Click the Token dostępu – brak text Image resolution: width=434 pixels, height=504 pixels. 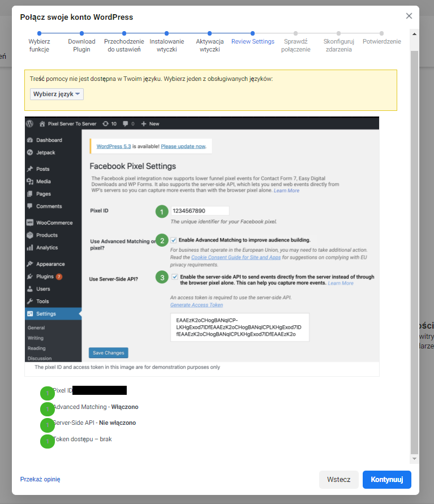pyautogui.click(x=82, y=439)
